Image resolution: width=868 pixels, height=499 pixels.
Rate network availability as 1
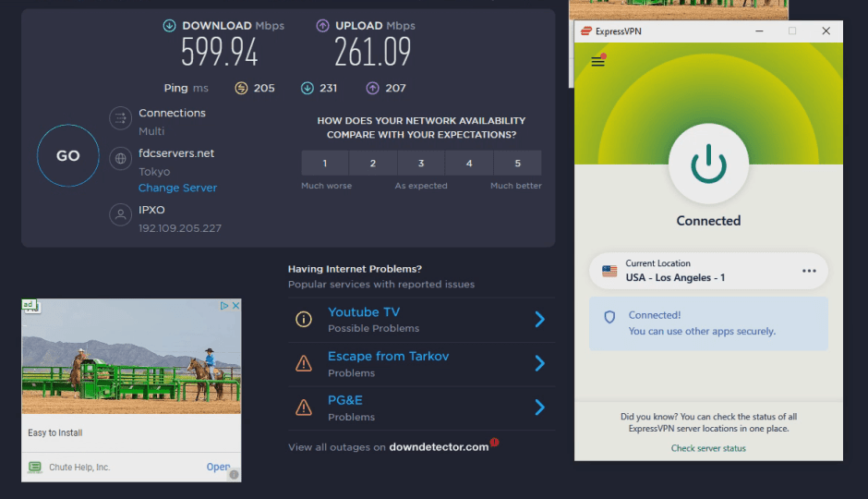(x=325, y=164)
